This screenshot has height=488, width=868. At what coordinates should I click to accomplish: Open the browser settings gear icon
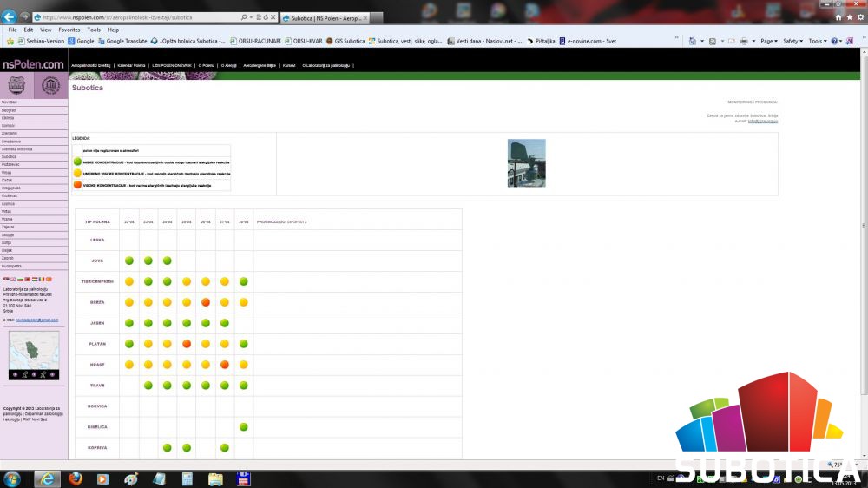click(859, 17)
